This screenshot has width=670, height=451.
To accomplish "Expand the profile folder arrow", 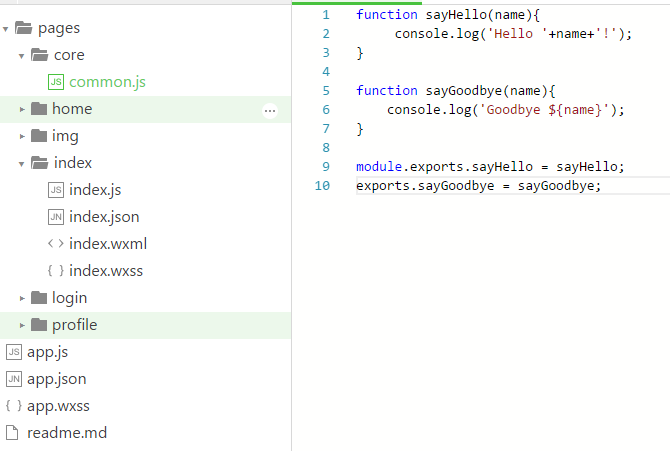I will click(22, 325).
